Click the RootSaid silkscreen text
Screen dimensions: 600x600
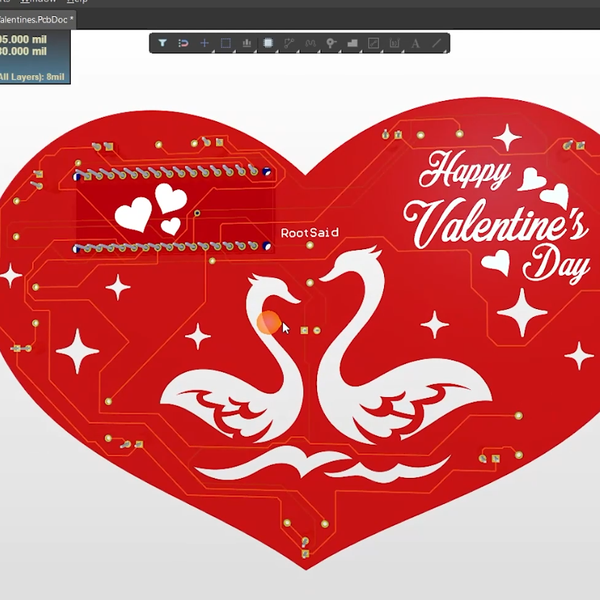(x=310, y=233)
